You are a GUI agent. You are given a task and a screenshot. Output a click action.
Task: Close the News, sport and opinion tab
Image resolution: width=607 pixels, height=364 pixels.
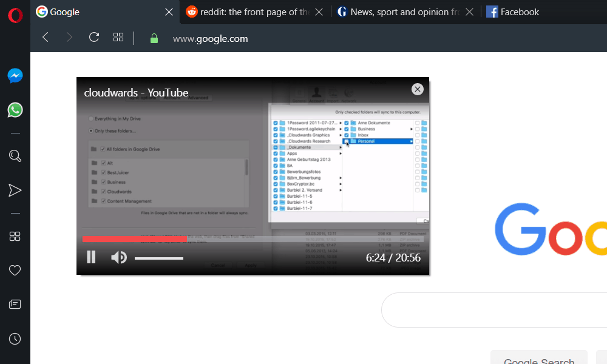470,12
